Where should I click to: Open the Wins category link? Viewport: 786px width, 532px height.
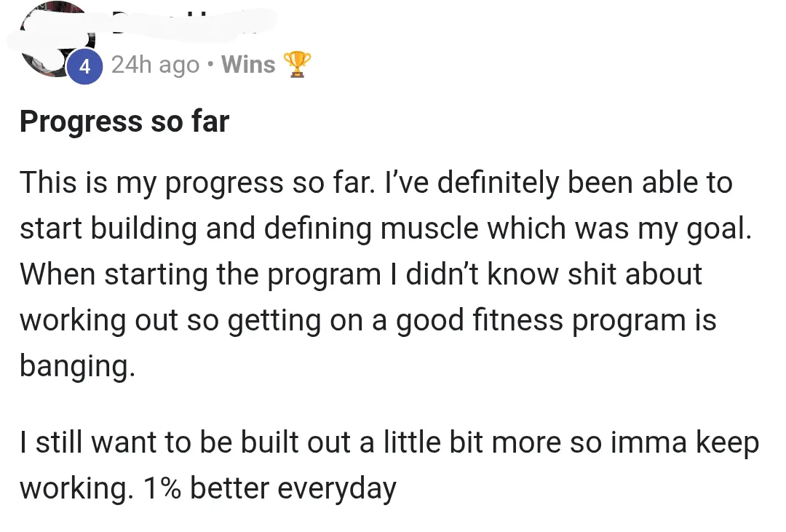tap(248, 65)
